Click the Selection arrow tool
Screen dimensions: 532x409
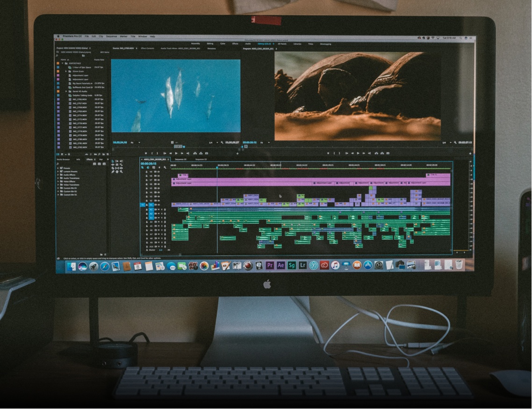(113, 161)
